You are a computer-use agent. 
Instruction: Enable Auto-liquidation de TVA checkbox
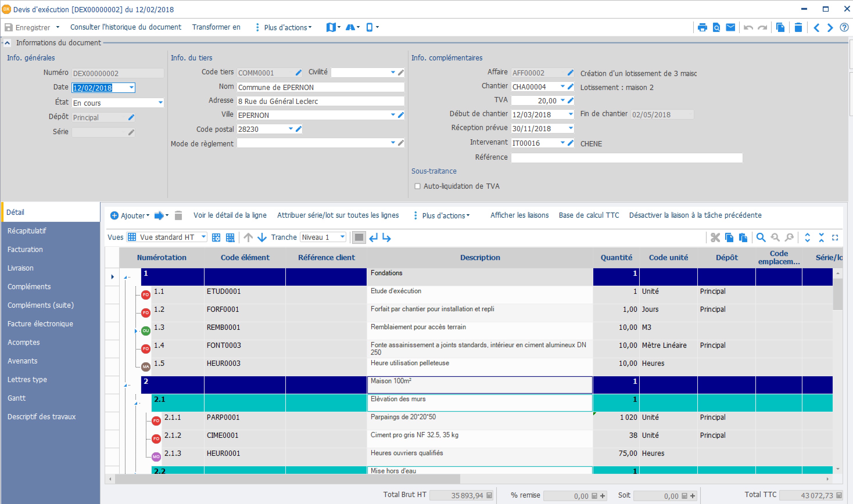(x=417, y=186)
